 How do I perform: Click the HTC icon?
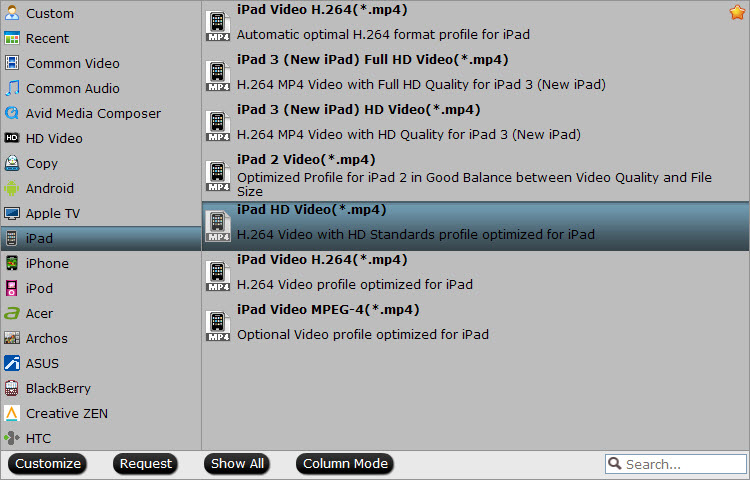(x=12, y=438)
